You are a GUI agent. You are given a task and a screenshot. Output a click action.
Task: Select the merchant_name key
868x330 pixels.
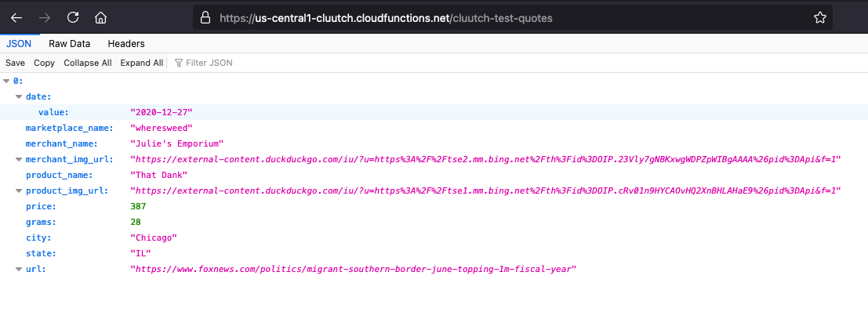(x=61, y=144)
